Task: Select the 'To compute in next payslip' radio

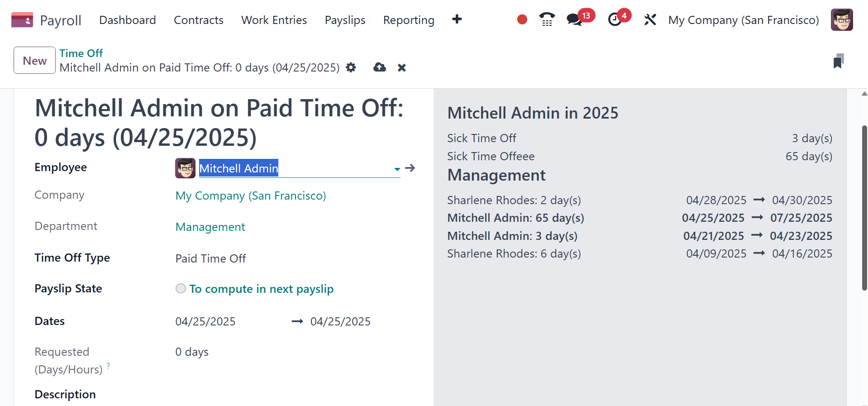Action: [181, 289]
